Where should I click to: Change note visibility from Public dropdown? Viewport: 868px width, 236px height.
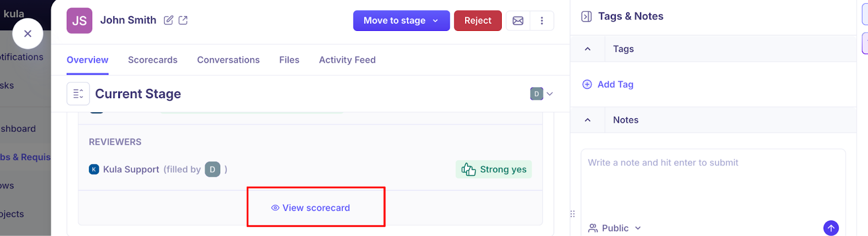point(615,228)
